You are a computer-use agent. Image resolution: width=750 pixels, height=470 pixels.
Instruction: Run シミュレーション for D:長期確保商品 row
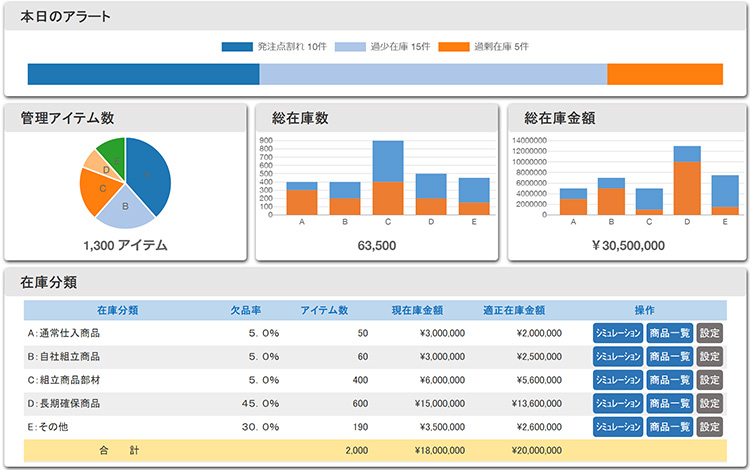tap(617, 403)
